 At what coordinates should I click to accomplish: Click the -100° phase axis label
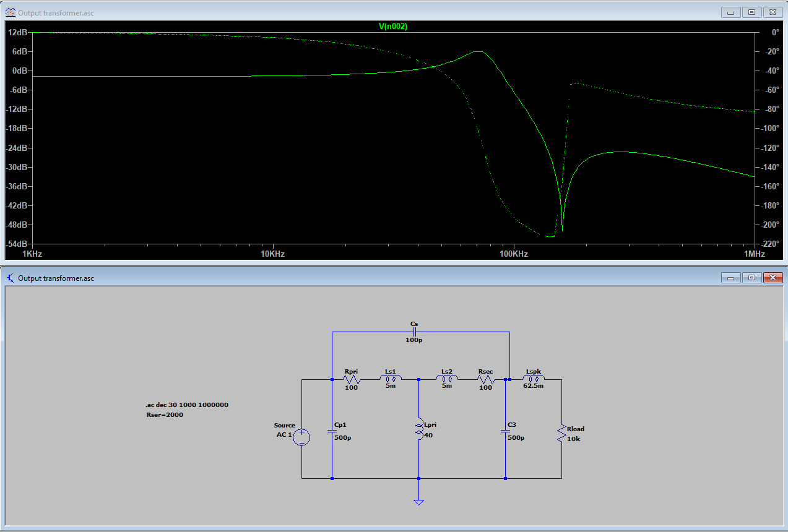pyautogui.click(x=771, y=128)
